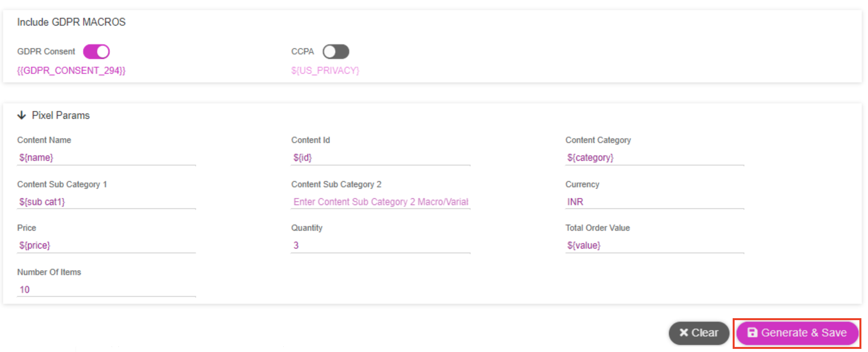Click the Total Order Value field
The height and width of the screenshot is (352, 868).
coord(654,246)
